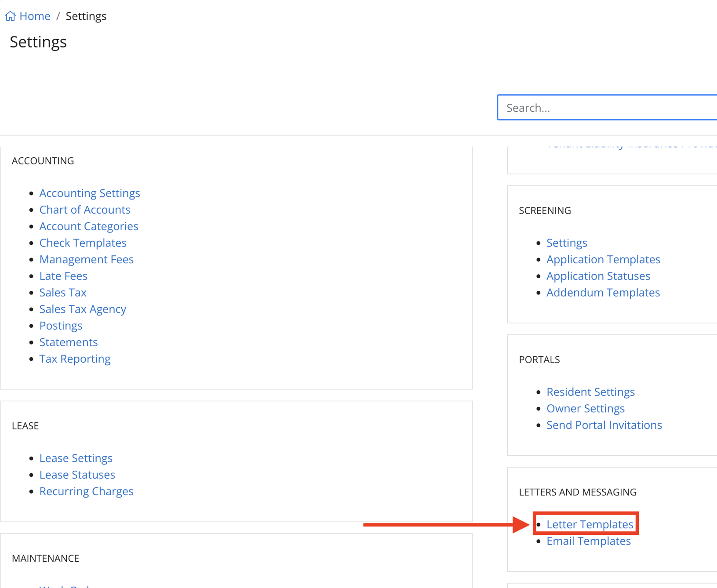
Task: Open Account Categories link
Action: 89,226
